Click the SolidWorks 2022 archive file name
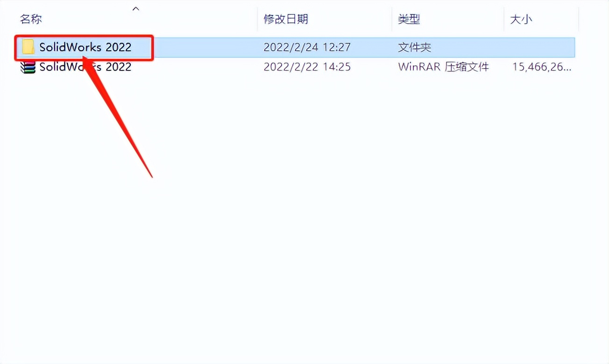609x364 pixels. pos(85,67)
